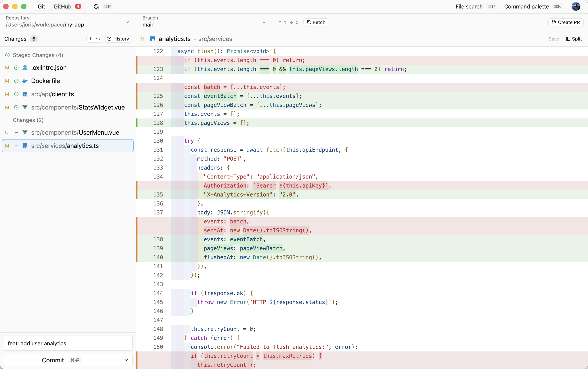Click the Fetch button
The height and width of the screenshot is (369, 588).
316,22
